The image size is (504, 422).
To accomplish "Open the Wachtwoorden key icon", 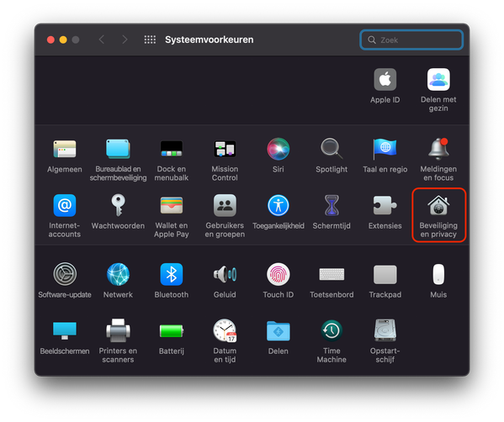I will click(x=118, y=205).
